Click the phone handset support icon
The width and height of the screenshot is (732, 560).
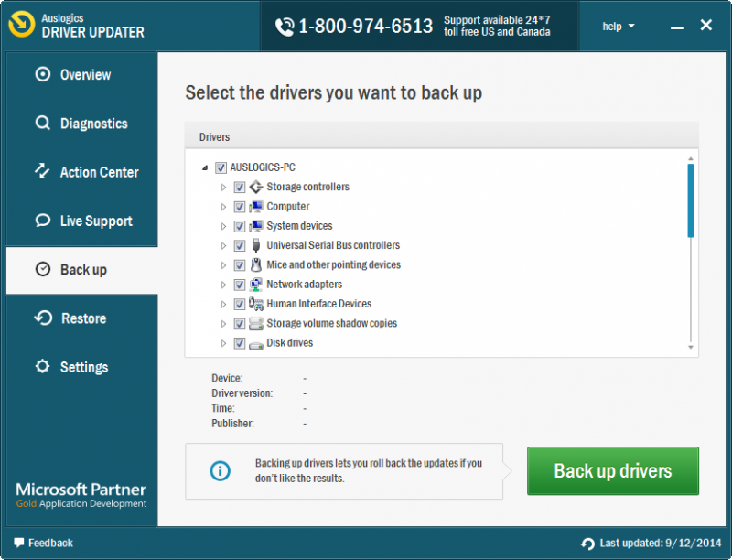pyautogui.click(x=285, y=27)
